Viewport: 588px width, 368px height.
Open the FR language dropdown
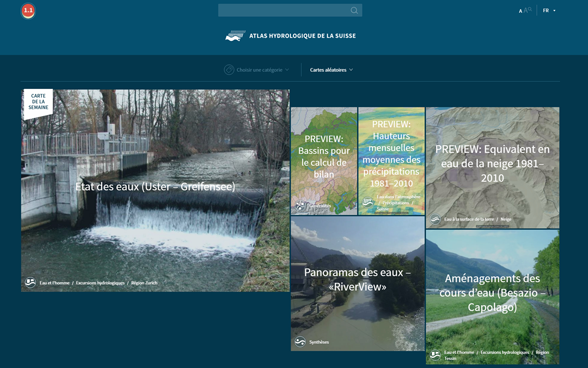(549, 11)
